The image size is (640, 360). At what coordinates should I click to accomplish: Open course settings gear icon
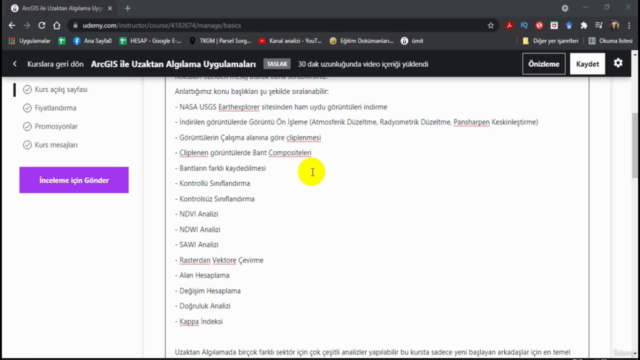(618, 63)
